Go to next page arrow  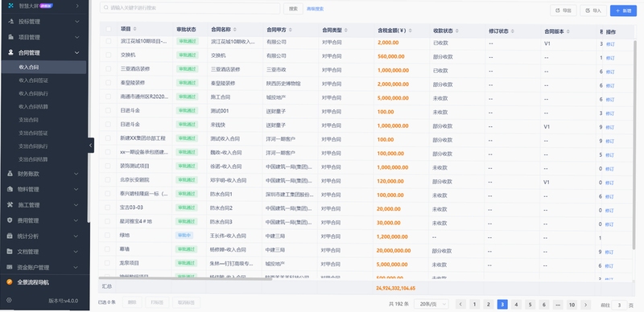(x=586, y=305)
